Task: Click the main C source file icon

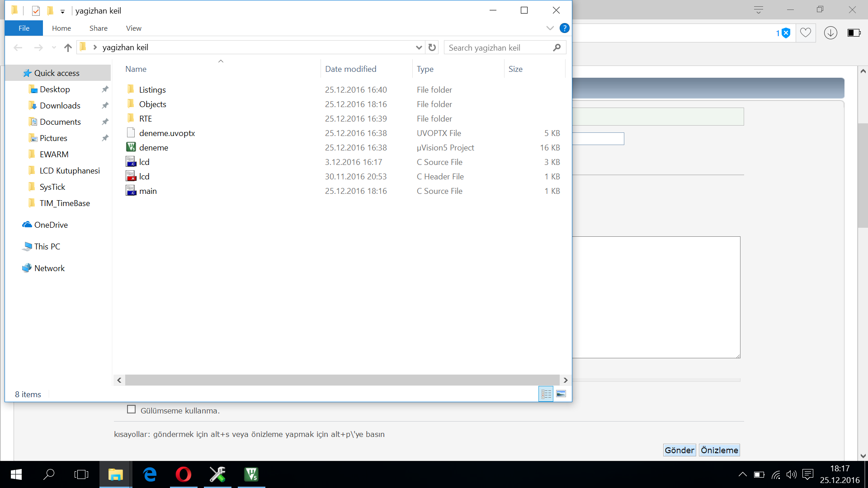Action: point(131,191)
